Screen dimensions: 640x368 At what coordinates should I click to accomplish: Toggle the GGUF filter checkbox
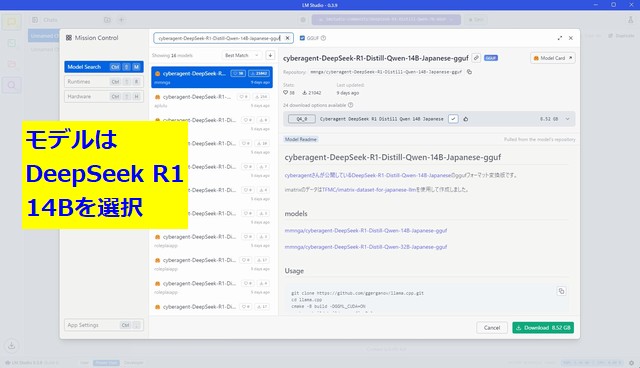tap(302, 38)
